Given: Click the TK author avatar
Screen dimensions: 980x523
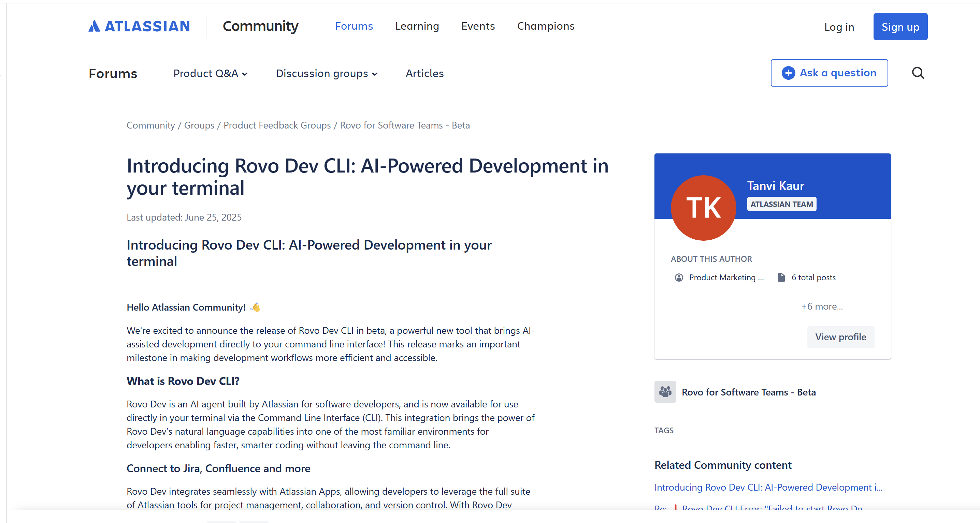Looking at the screenshot, I should [703, 208].
